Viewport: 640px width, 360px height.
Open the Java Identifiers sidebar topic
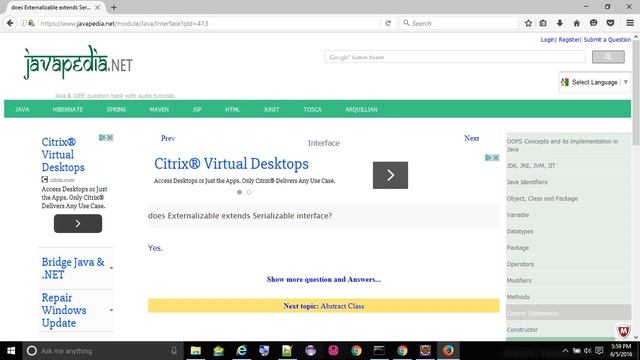527,182
